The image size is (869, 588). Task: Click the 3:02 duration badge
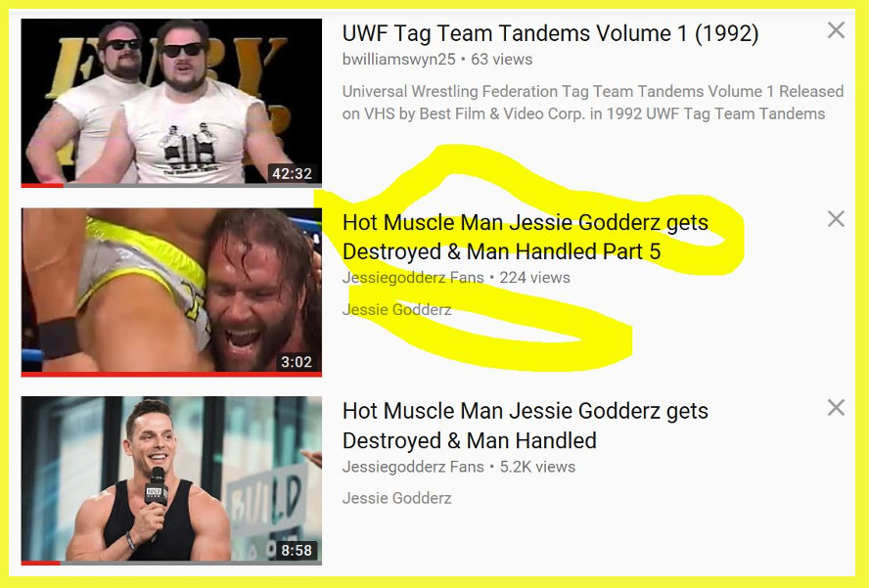(x=297, y=362)
